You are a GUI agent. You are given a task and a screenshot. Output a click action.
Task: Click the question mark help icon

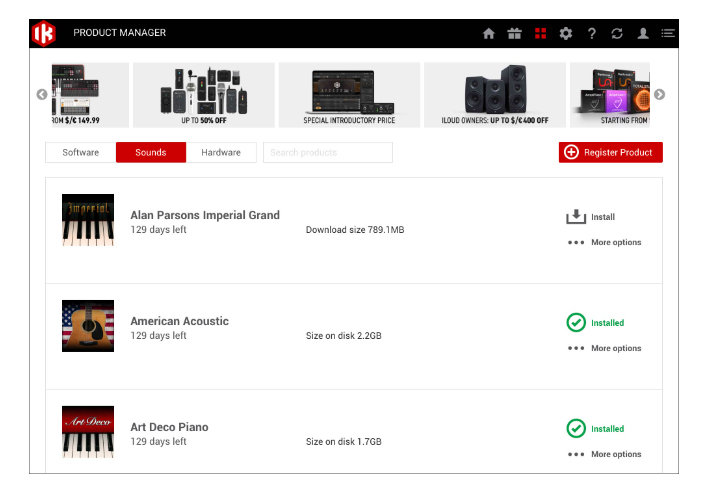point(592,34)
